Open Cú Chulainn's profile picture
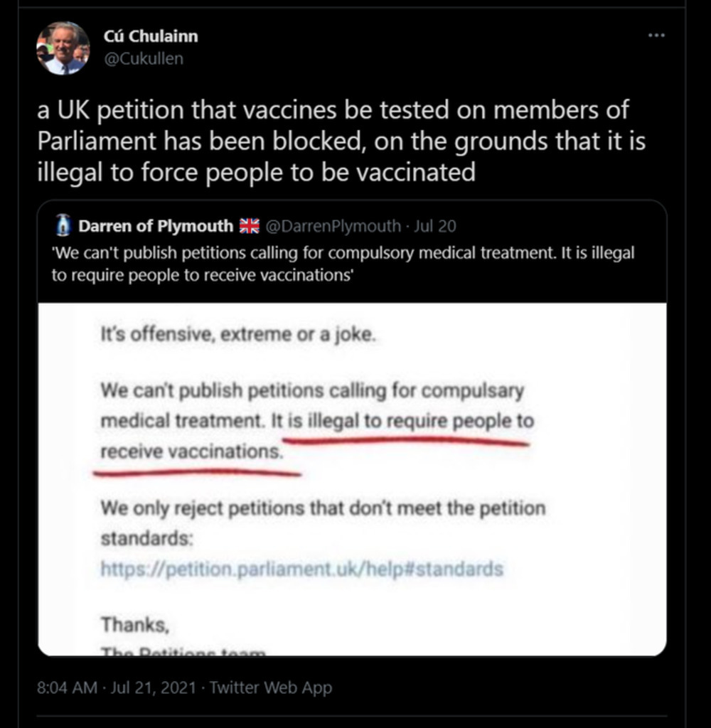Viewport: 711px width, 728px height. [63, 48]
